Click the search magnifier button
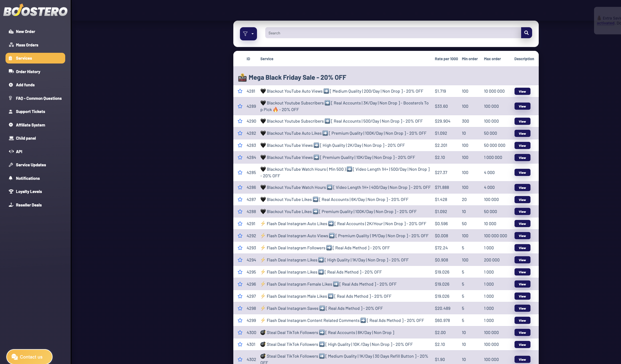Screen dimensions: 621x364 coord(526,33)
